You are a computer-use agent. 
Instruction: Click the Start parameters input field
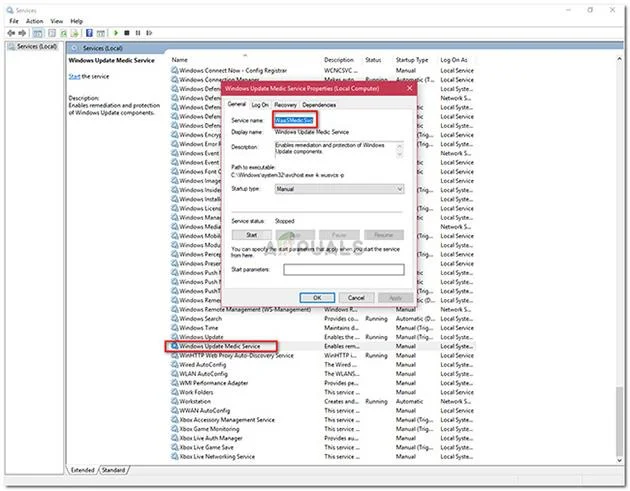pyautogui.click(x=344, y=270)
